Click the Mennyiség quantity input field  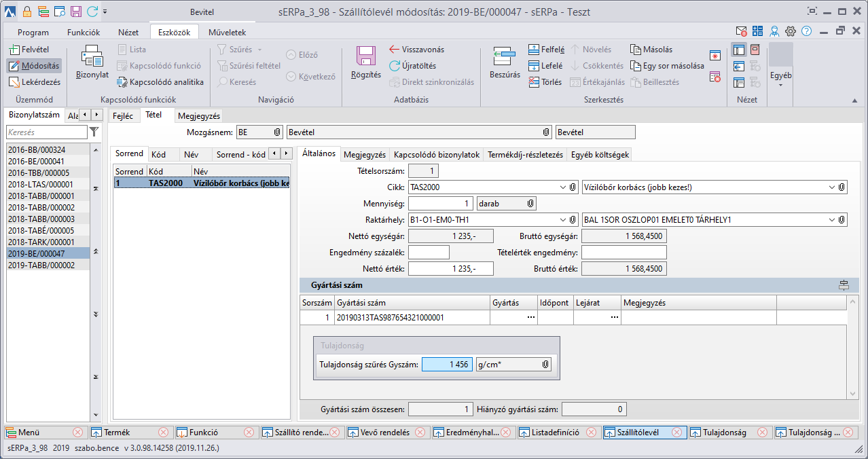click(441, 204)
